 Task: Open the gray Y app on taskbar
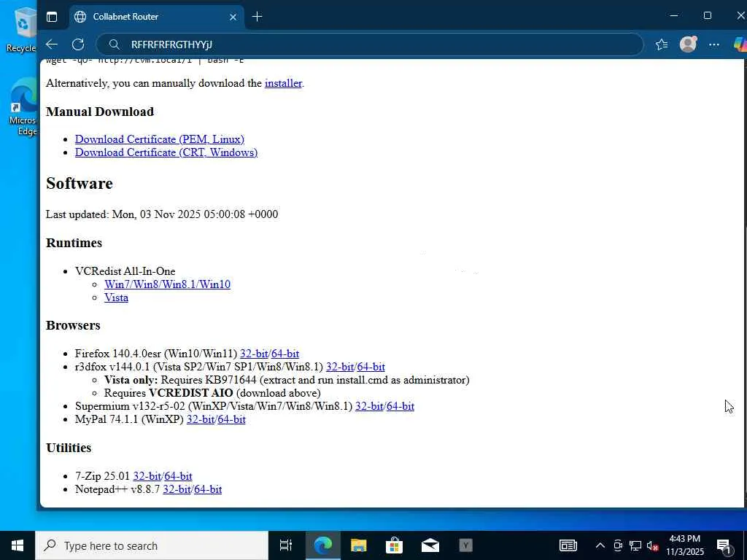tap(466, 545)
